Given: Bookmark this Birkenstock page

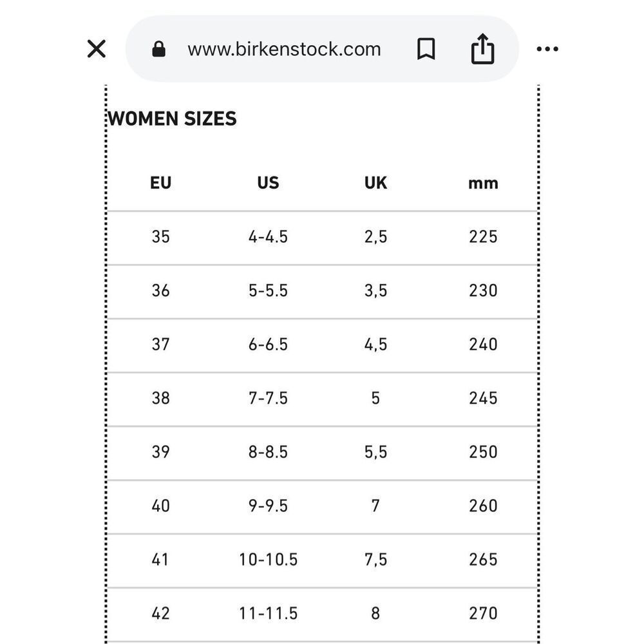Looking at the screenshot, I should (x=426, y=49).
